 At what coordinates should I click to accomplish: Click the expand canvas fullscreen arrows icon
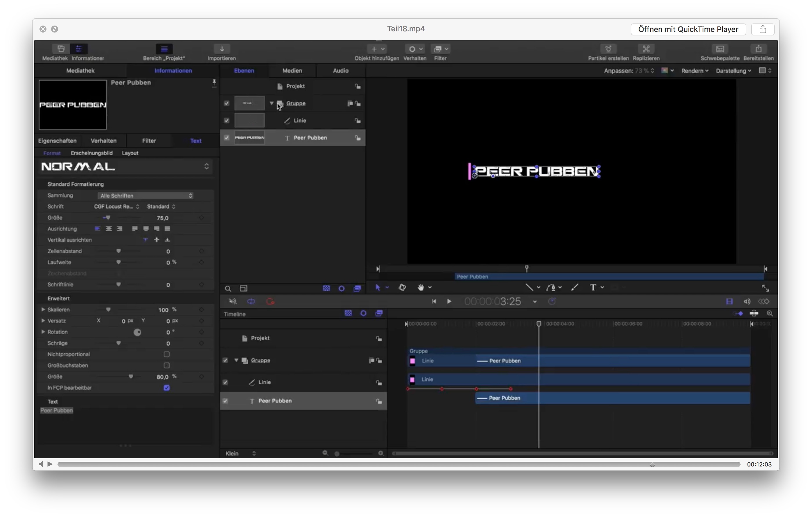point(766,288)
